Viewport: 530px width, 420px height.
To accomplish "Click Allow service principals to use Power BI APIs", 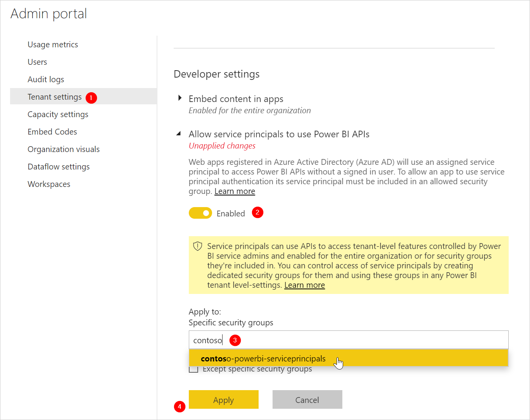I will [279, 134].
